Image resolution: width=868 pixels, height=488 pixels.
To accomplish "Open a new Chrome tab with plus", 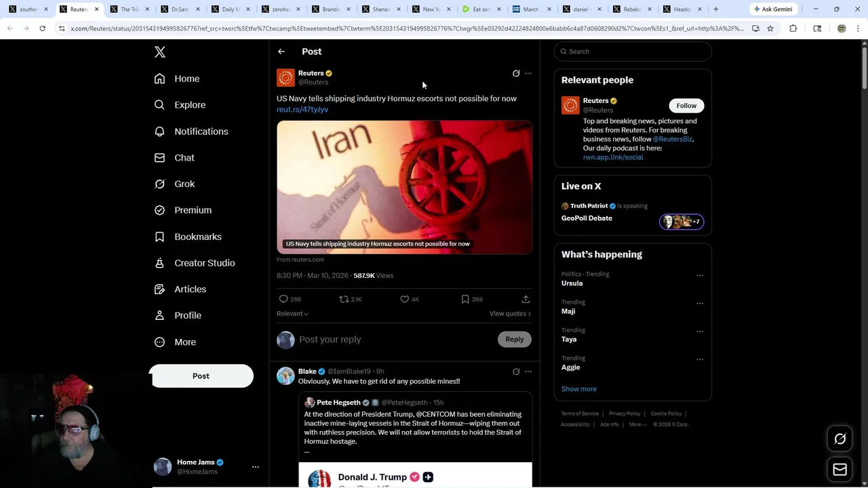I will (x=715, y=9).
